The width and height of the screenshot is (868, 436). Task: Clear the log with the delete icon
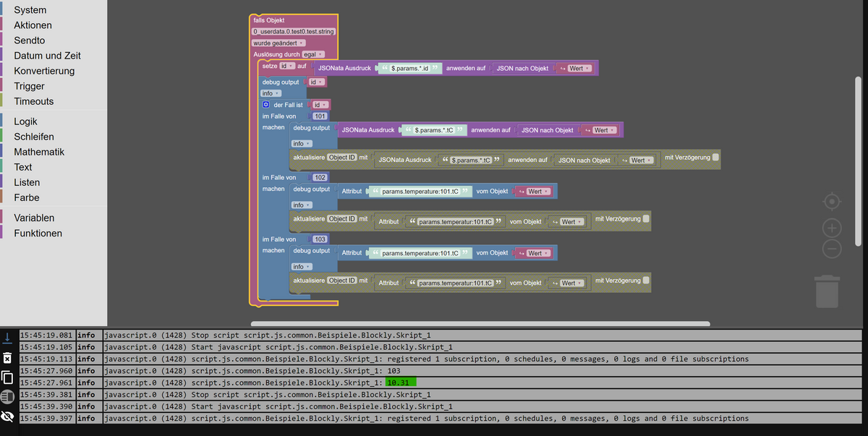pos(7,357)
